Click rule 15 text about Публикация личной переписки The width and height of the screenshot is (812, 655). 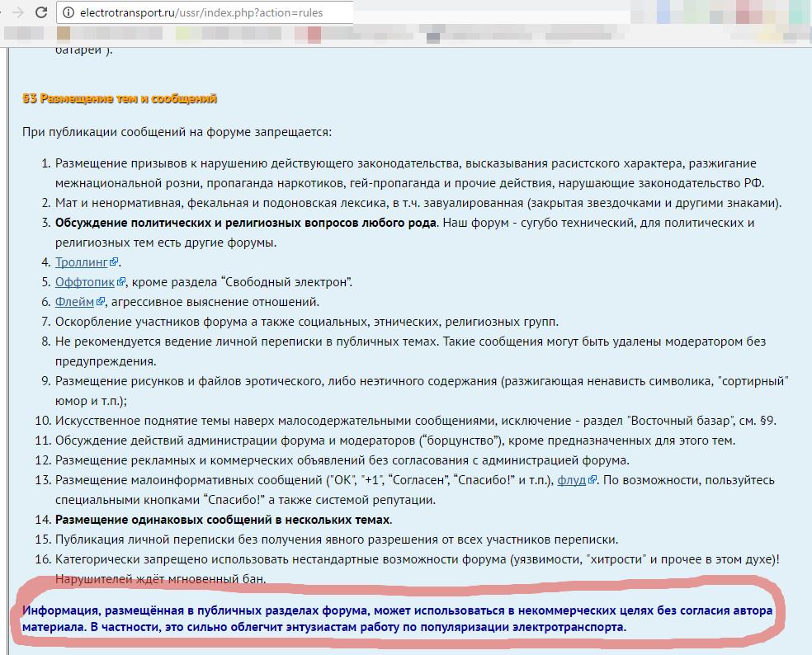[x=337, y=540]
